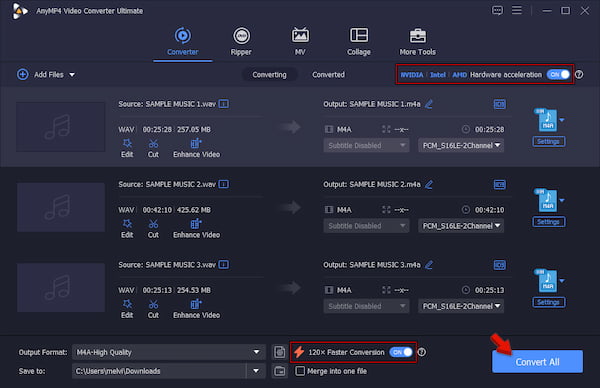The height and width of the screenshot is (388, 600).
Task: Cut SAMPLE MUSIC 2 file
Action: tap(153, 229)
